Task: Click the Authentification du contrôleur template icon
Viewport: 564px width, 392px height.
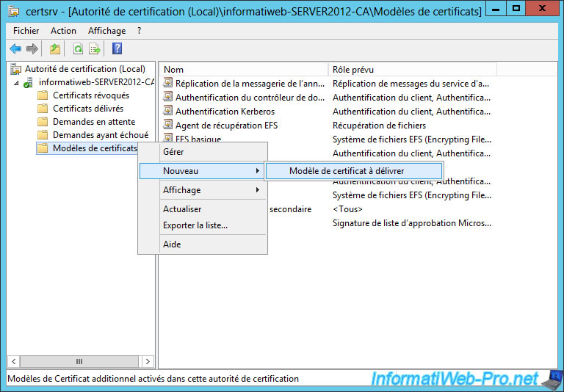Action: click(167, 97)
